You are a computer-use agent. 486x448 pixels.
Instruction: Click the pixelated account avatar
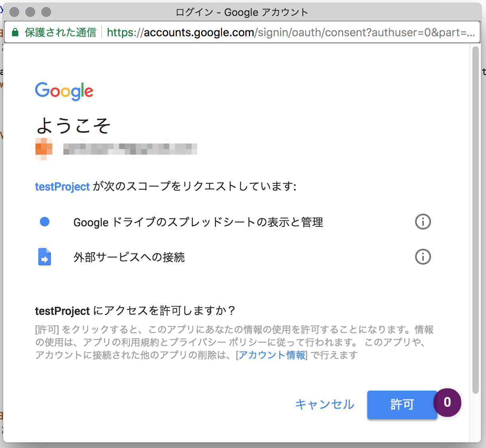pyautogui.click(x=44, y=149)
